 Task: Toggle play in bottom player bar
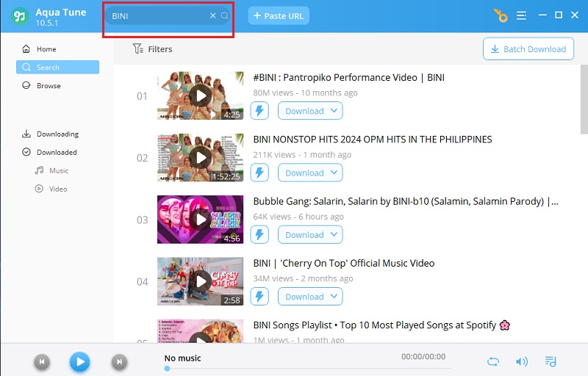click(80, 362)
